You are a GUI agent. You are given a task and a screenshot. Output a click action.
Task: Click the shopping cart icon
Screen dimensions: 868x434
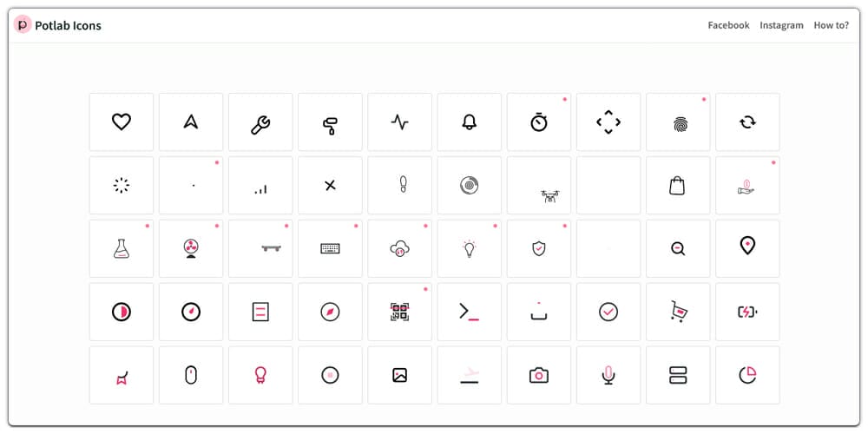tap(678, 312)
